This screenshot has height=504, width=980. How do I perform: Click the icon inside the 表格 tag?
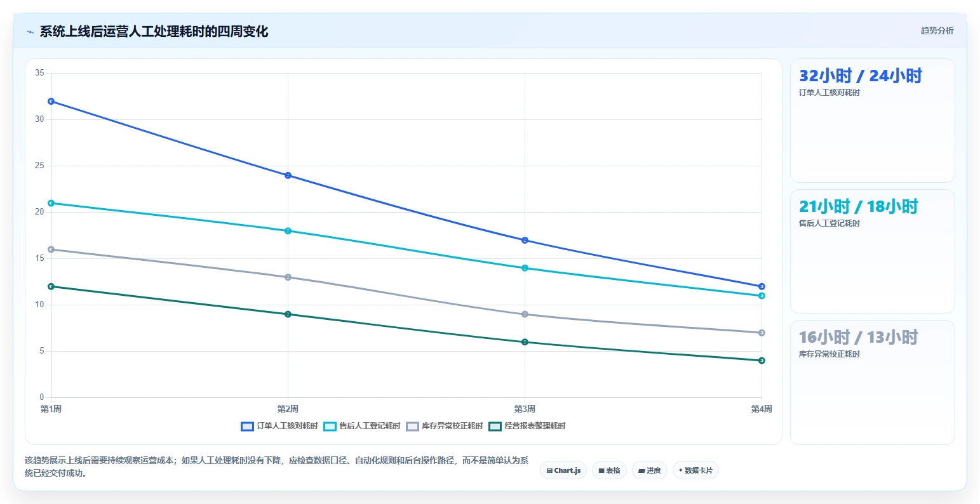point(601,471)
